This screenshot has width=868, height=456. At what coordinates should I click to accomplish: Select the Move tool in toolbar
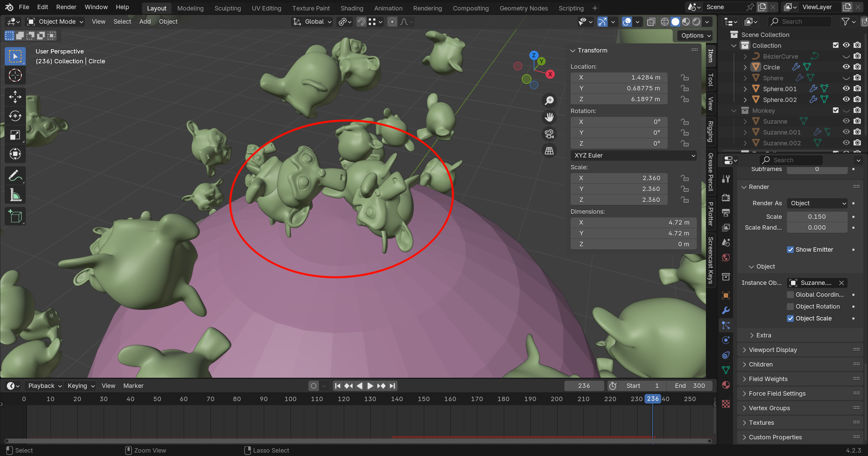pyautogui.click(x=15, y=97)
